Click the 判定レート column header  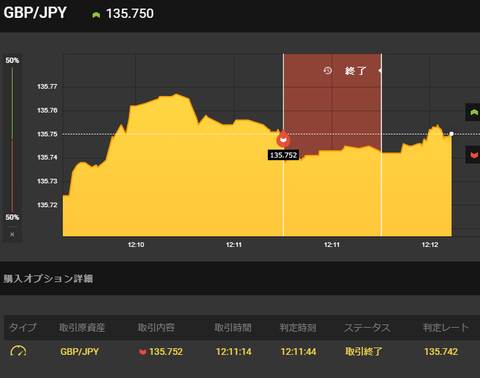click(x=446, y=328)
